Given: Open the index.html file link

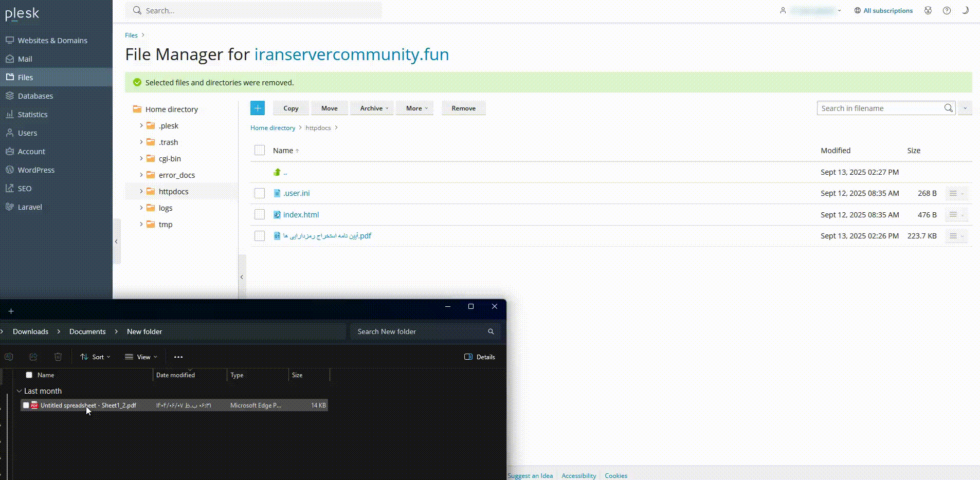Looking at the screenshot, I should (301, 215).
